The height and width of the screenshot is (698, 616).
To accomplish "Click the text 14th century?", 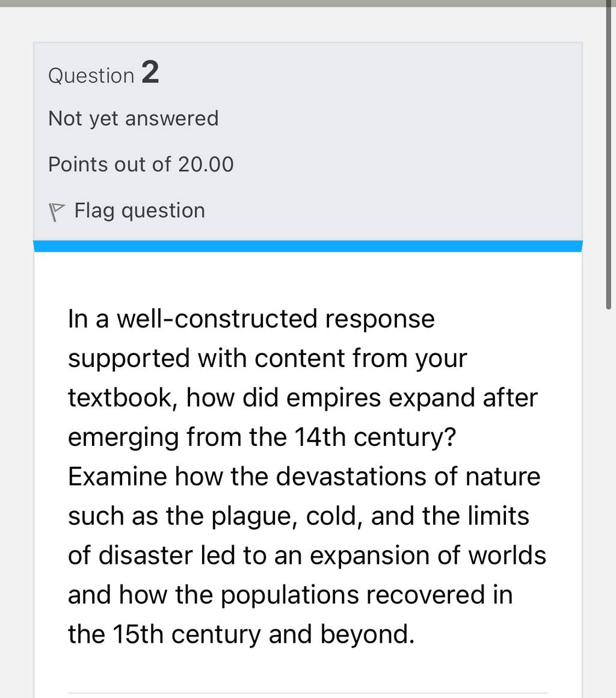I will click(x=375, y=437).
